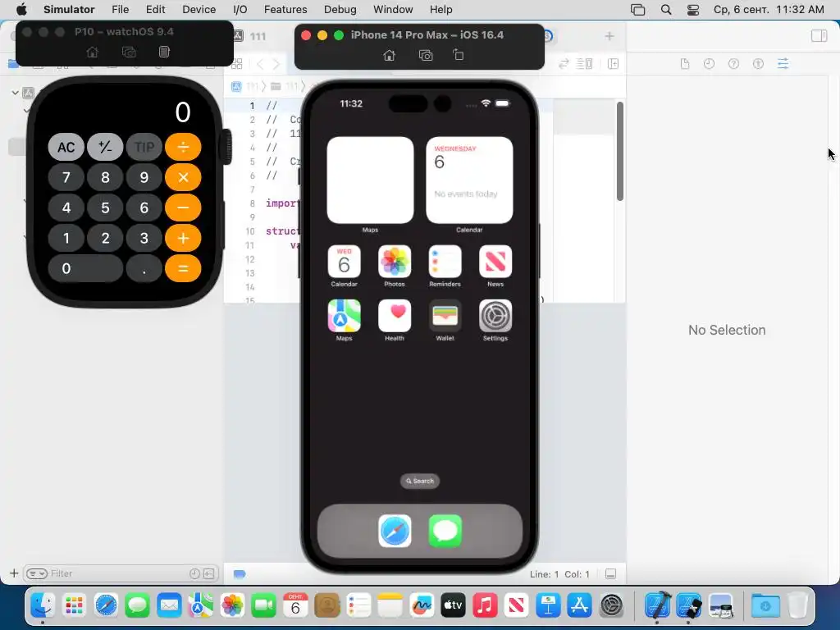Tap the equals key on watch calculator
Image resolution: width=840 pixels, height=630 pixels.
[x=183, y=268]
